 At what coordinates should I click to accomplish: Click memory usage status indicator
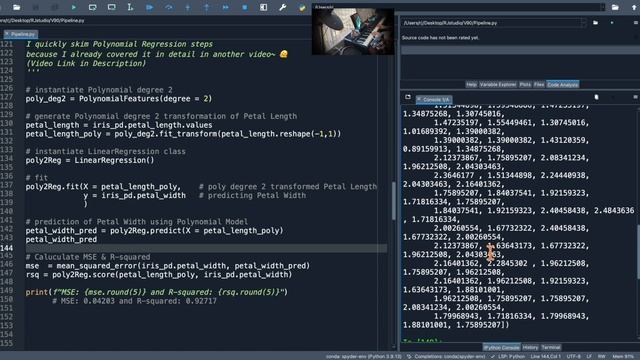[x=622, y=356]
